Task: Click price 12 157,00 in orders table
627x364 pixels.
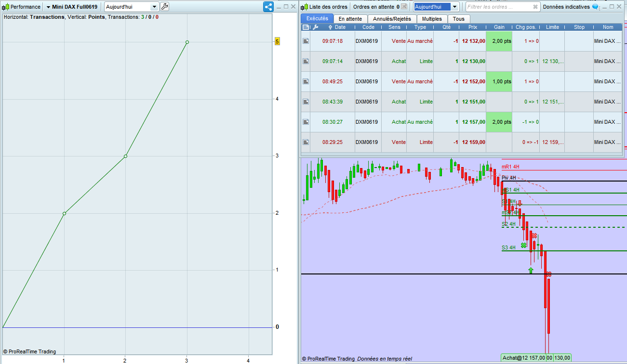Action: coord(473,122)
